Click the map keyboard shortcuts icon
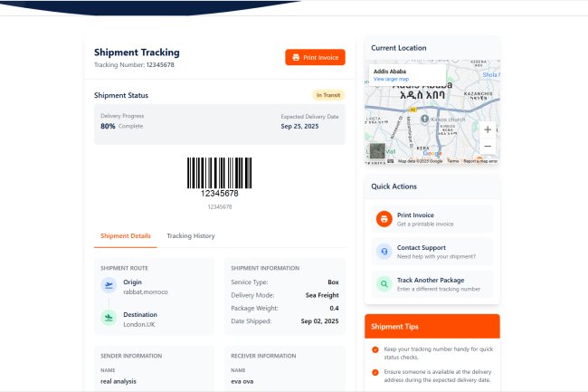Image resolution: width=588 pixels, height=392 pixels. 391,161
